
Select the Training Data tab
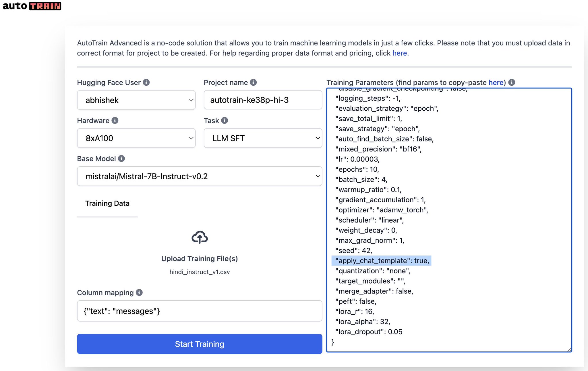pyautogui.click(x=107, y=203)
